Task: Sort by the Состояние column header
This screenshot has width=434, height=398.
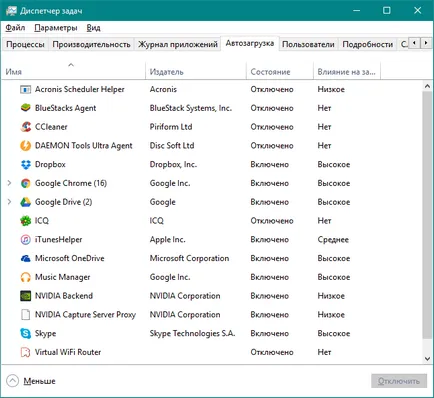Action: 280,71
